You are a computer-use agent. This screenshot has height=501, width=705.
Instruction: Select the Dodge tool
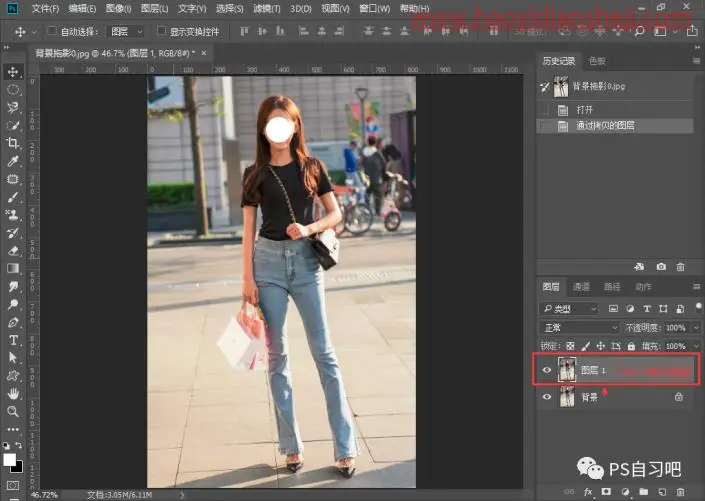click(x=13, y=304)
